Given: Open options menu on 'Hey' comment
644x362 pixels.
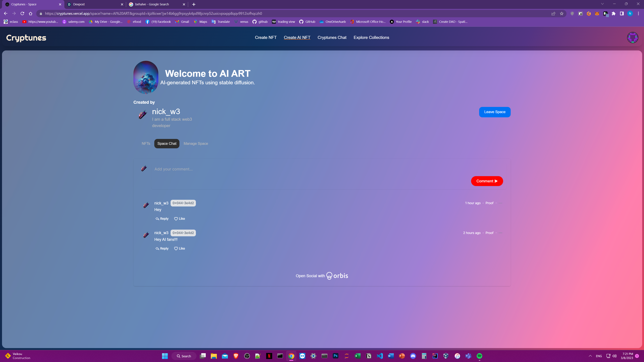Looking at the screenshot, I should 500,203.
